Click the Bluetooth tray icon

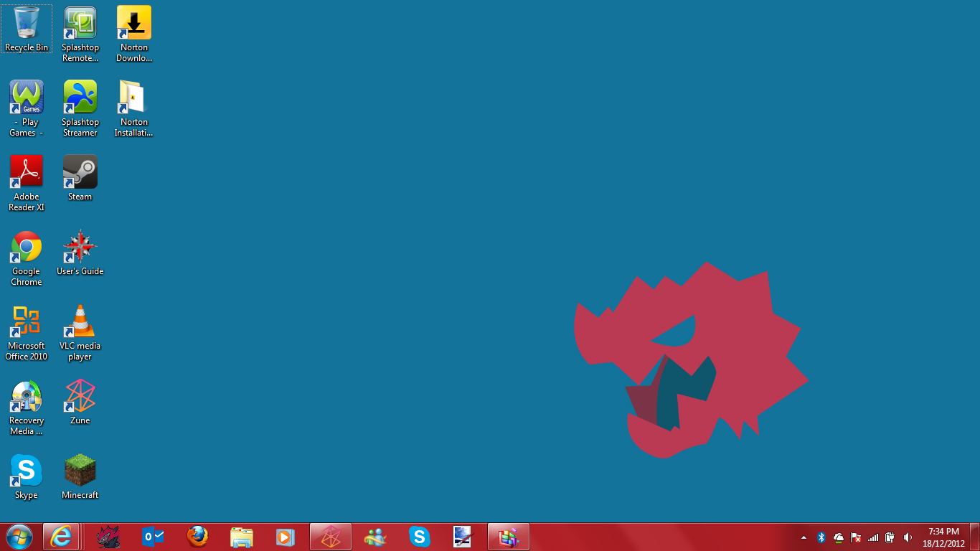[821, 537]
